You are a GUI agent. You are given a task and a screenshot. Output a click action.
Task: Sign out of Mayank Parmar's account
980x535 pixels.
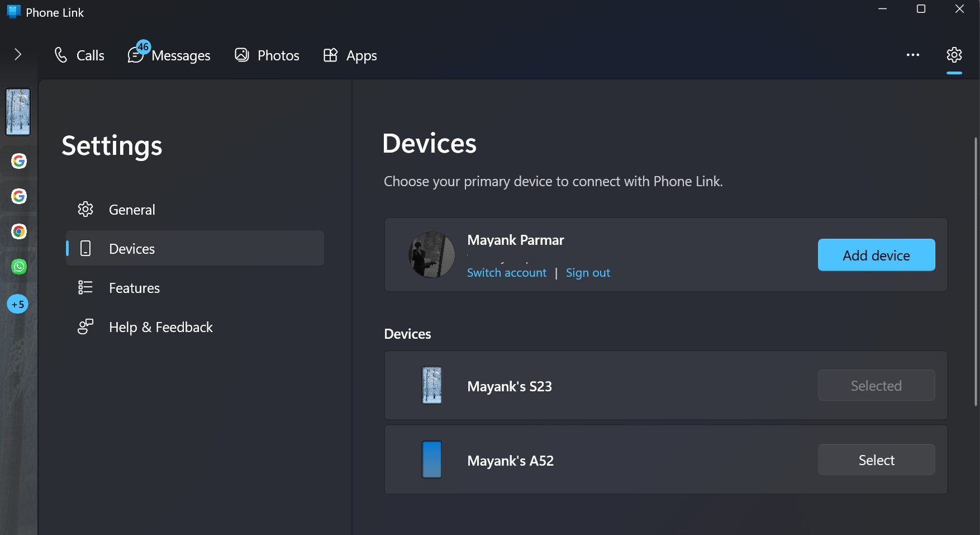tap(588, 273)
